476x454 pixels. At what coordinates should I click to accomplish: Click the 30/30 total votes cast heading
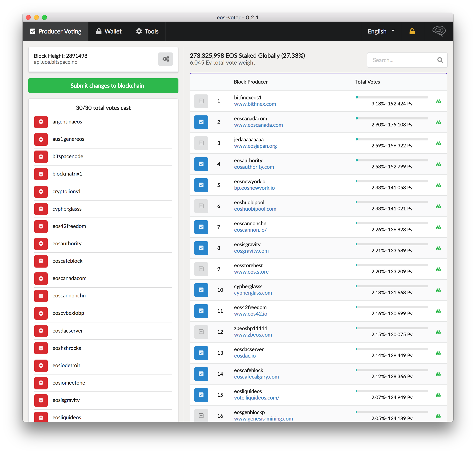(103, 108)
